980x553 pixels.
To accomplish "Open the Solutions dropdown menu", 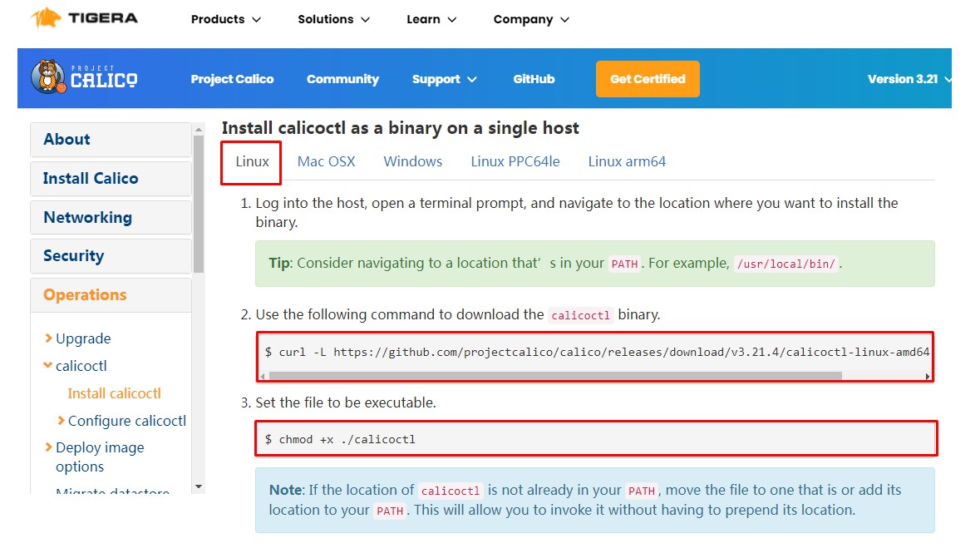I will click(334, 19).
